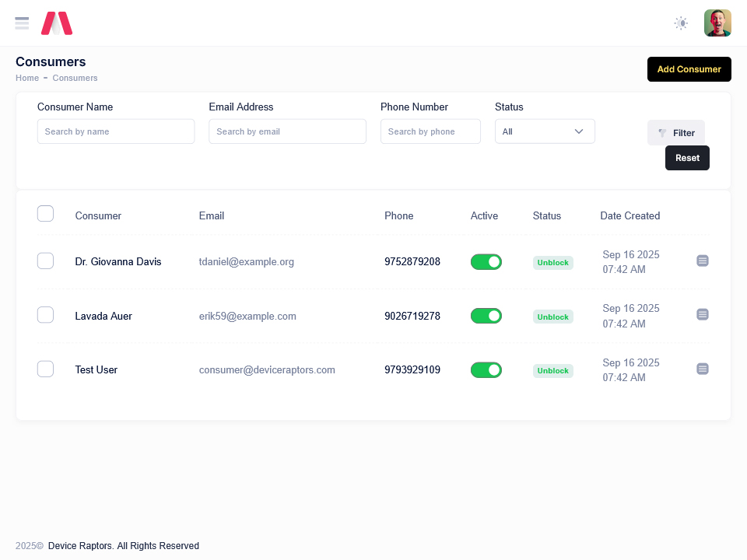
Task: Select the Test User row checkbox
Action: (45, 369)
